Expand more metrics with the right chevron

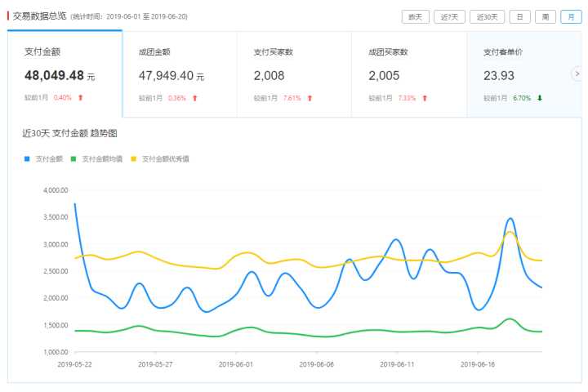pos(577,73)
